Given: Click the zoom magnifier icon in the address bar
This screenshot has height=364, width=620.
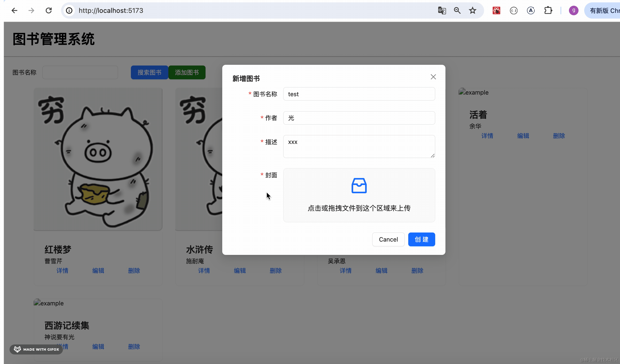Looking at the screenshot, I should pyautogui.click(x=457, y=10).
